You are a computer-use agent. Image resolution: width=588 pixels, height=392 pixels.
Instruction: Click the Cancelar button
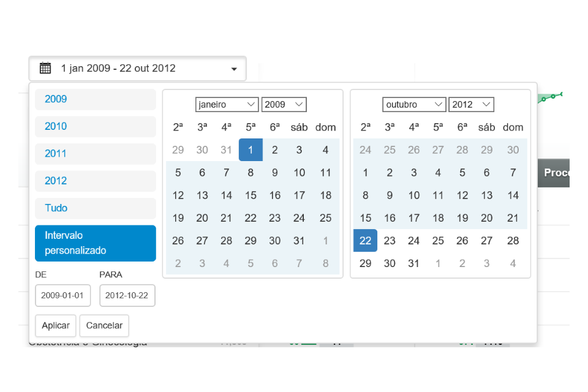point(104,326)
